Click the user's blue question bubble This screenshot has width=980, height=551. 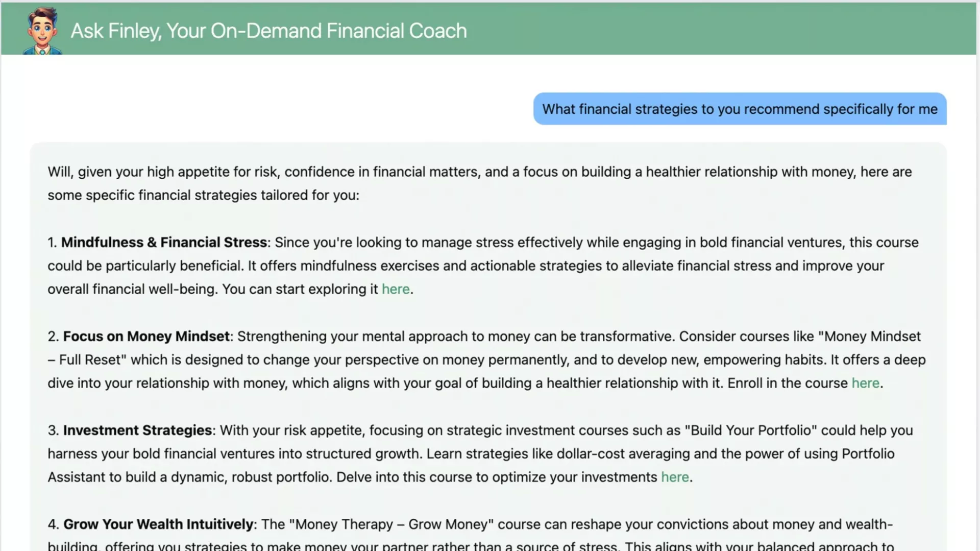pos(740,109)
